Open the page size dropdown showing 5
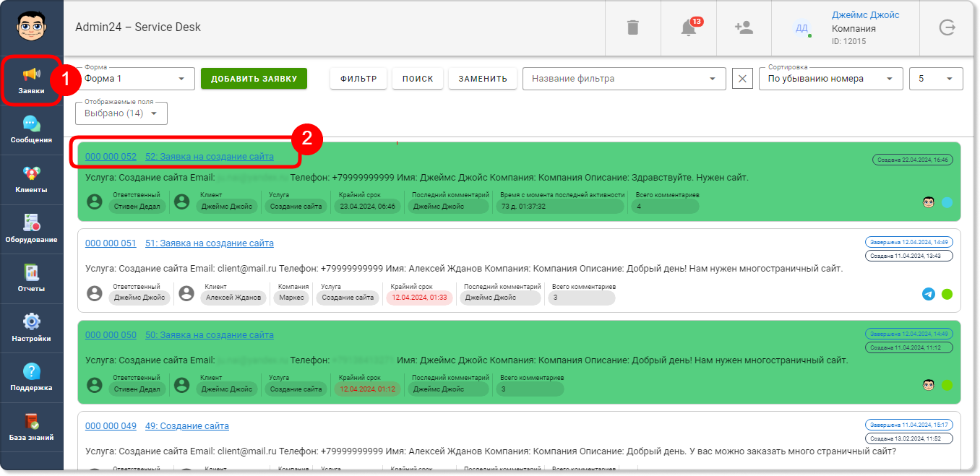Screen dimensions: 980x476 936,79
